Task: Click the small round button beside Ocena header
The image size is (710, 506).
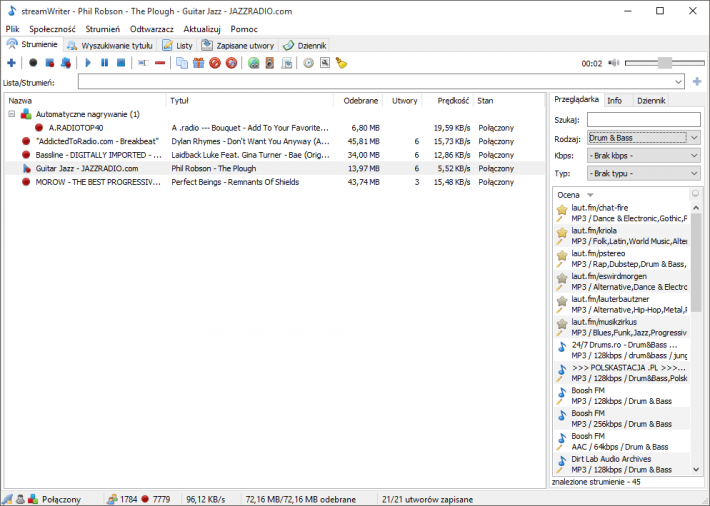Action: (x=696, y=194)
